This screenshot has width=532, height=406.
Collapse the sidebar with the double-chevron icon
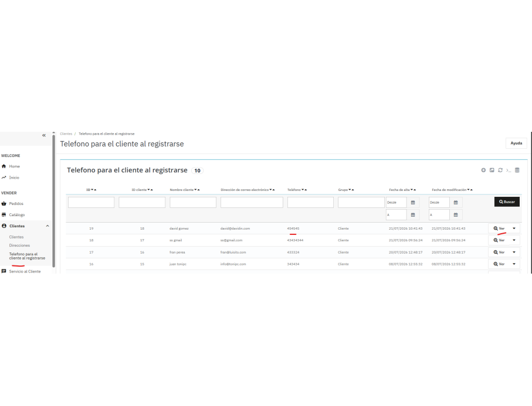[44, 135]
